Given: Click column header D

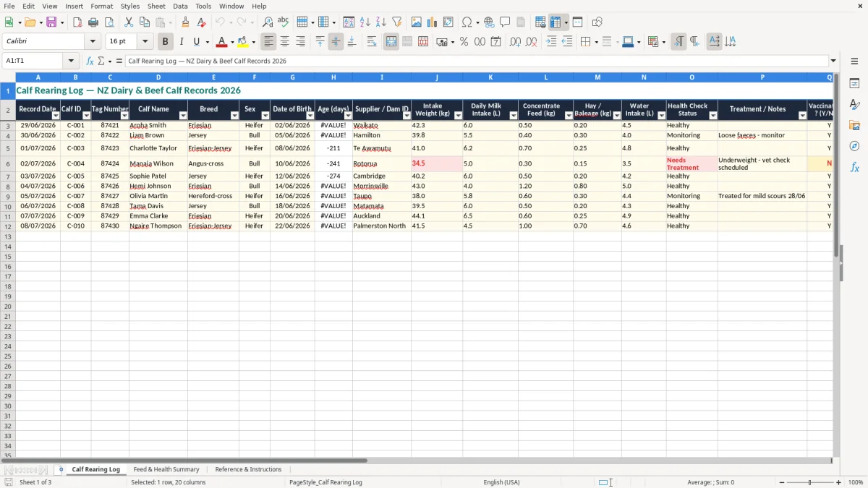Looking at the screenshot, I should pyautogui.click(x=158, y=77).
